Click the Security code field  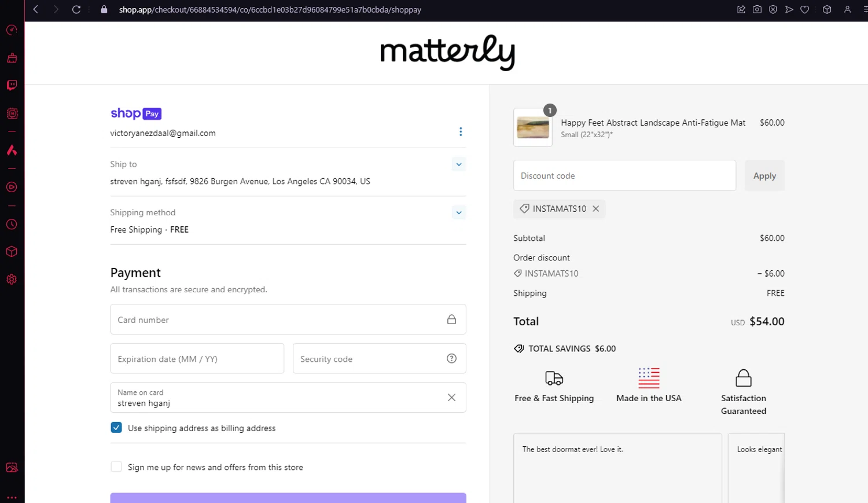click(x=380, y=358)
